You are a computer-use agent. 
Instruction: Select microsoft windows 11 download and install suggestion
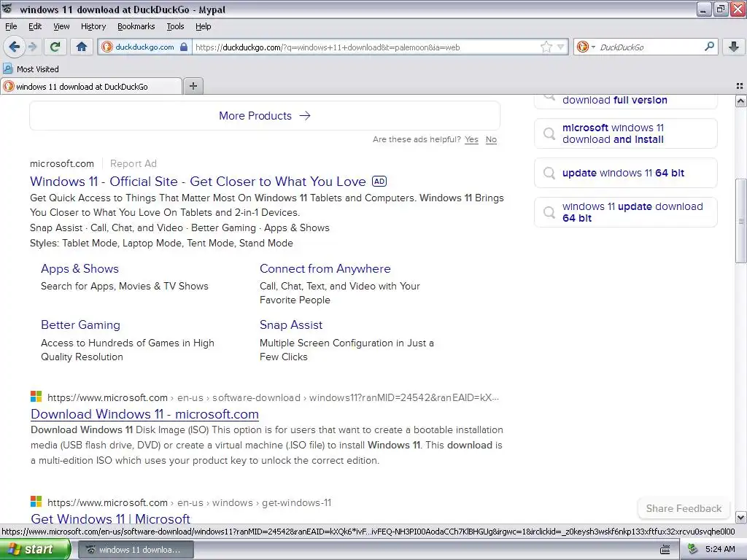(625, 134)
